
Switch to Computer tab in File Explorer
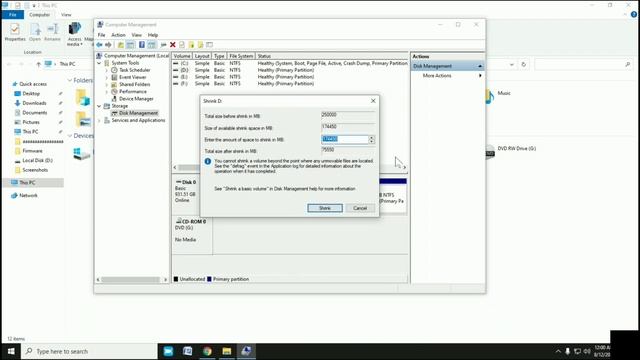click(40, 15)
